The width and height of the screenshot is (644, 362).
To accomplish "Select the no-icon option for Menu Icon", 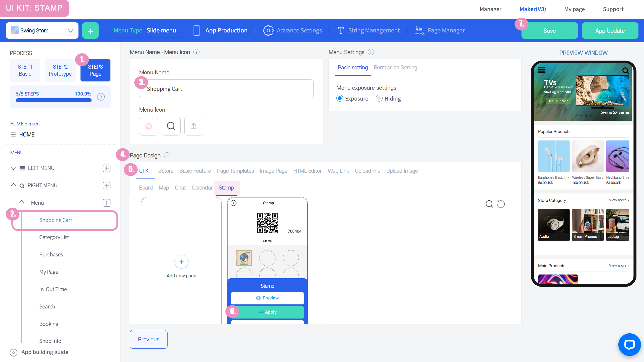I will [148, 126].
